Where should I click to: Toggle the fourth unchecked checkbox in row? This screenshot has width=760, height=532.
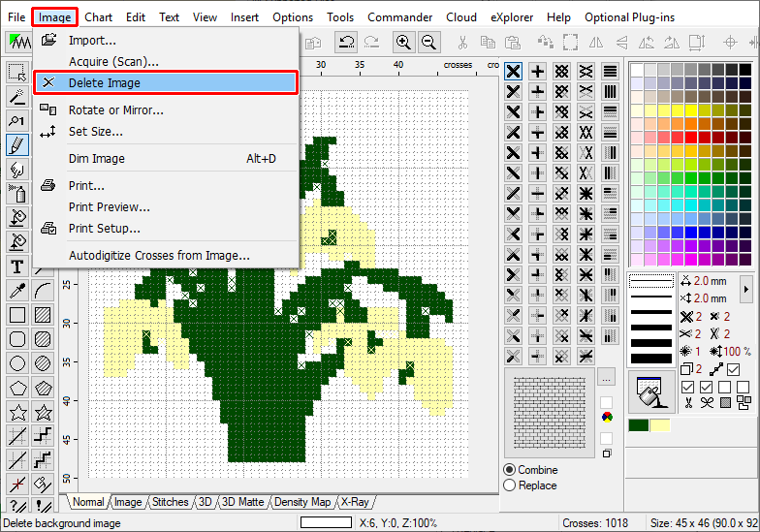pos(743,388)
